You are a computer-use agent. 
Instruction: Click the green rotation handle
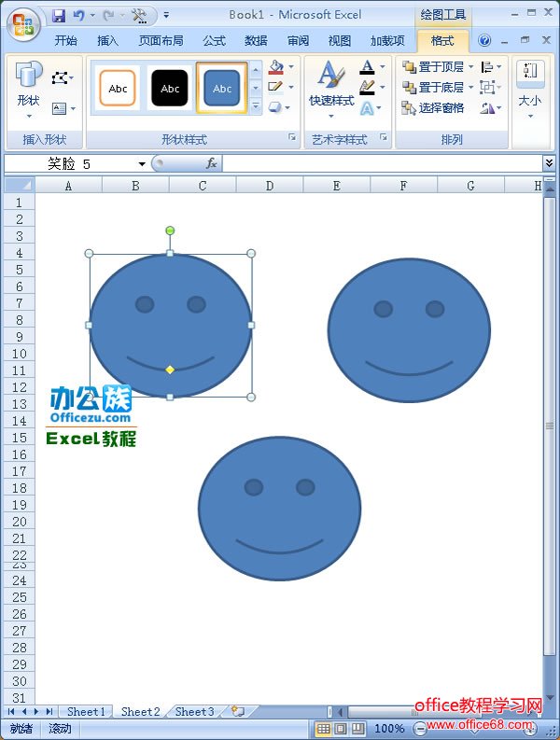pyautogui.click(x=170, y=230)
